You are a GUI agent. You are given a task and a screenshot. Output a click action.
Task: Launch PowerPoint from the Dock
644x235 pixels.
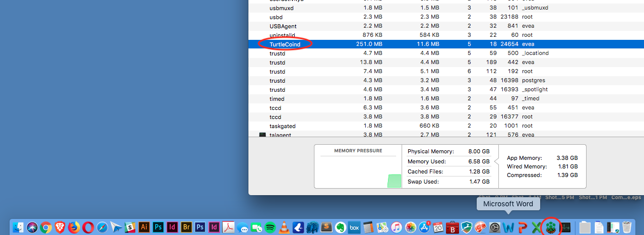point(523,227)
